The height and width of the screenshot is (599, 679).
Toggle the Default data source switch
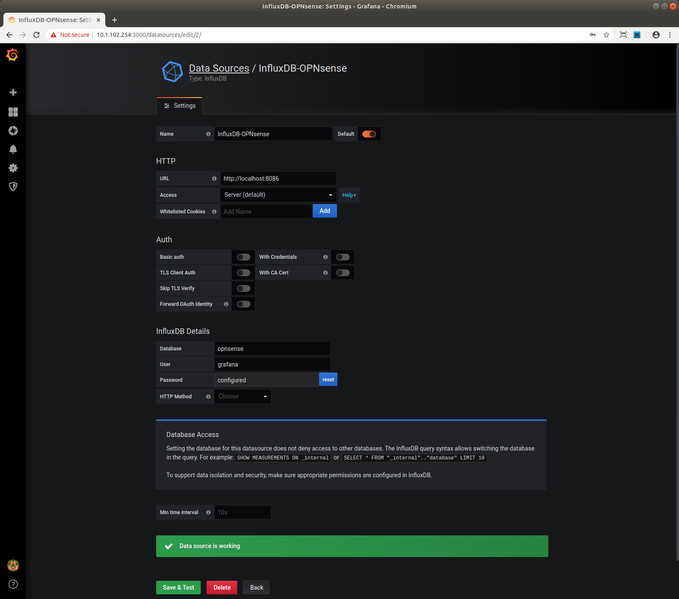[x=369, y=134]
